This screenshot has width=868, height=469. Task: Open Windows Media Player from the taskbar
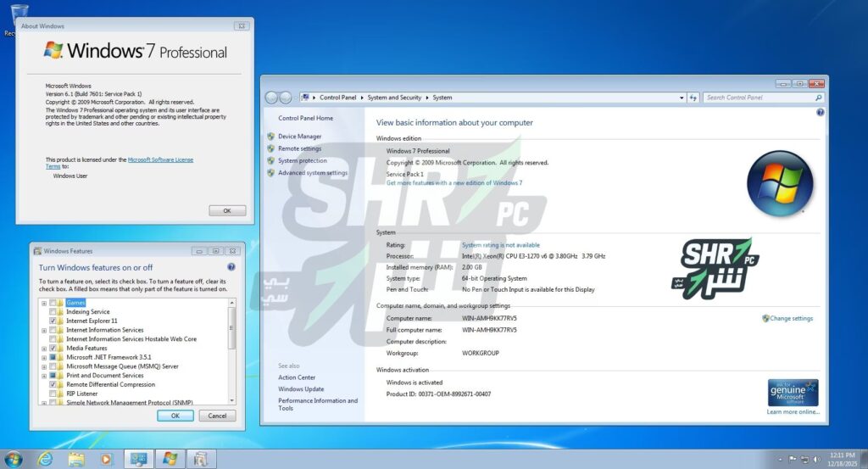(106, 459)
